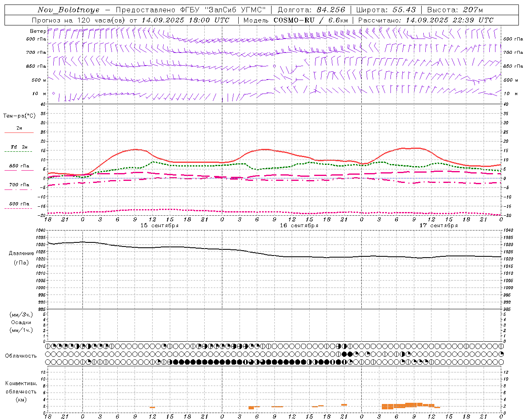Click the Конвективн. convective cloud label
This screenshot has height=420, width=525.
click(21, 383)
